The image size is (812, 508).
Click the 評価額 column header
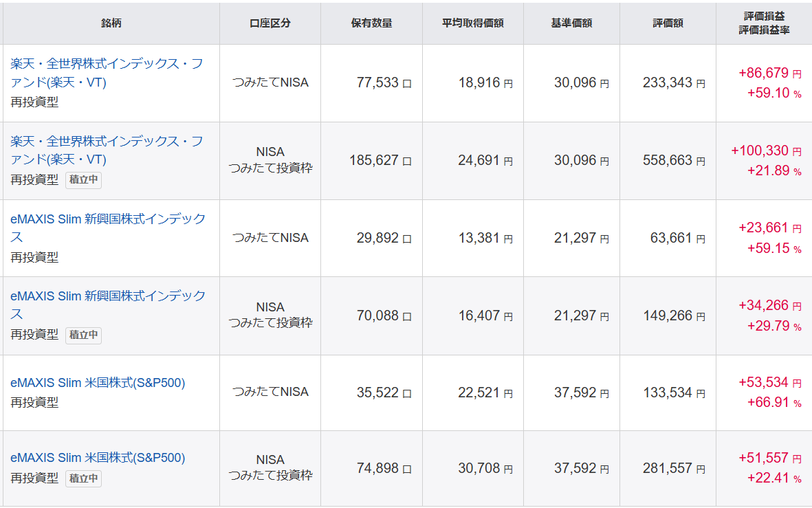pyautogui.click(x=668, y=23)
